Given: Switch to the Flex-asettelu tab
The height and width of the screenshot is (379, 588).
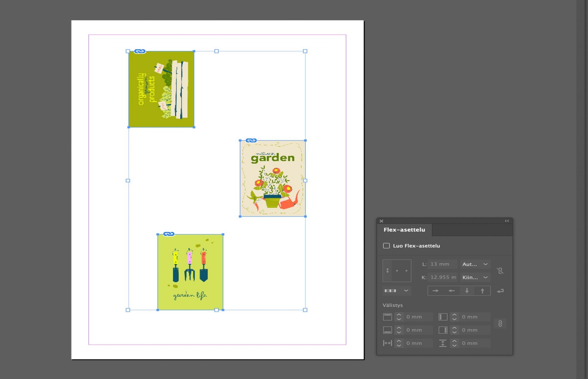Looking at the screenshot, I should 404,230.
